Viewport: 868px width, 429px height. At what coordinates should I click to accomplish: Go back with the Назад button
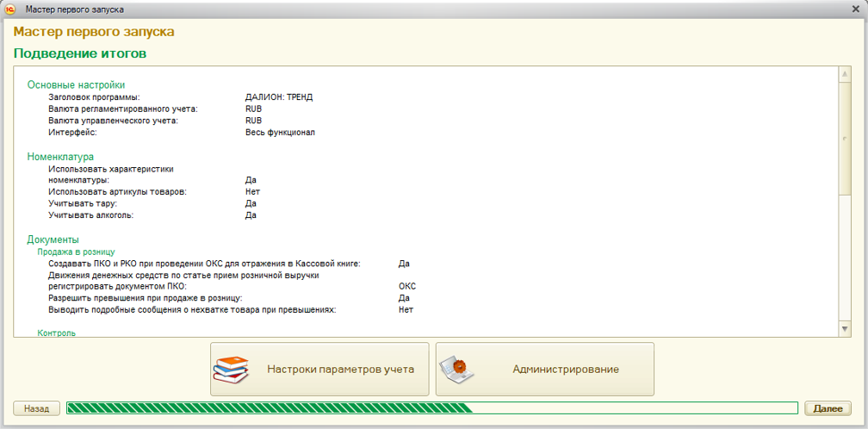pyautogui.click(x=36, y=408)
